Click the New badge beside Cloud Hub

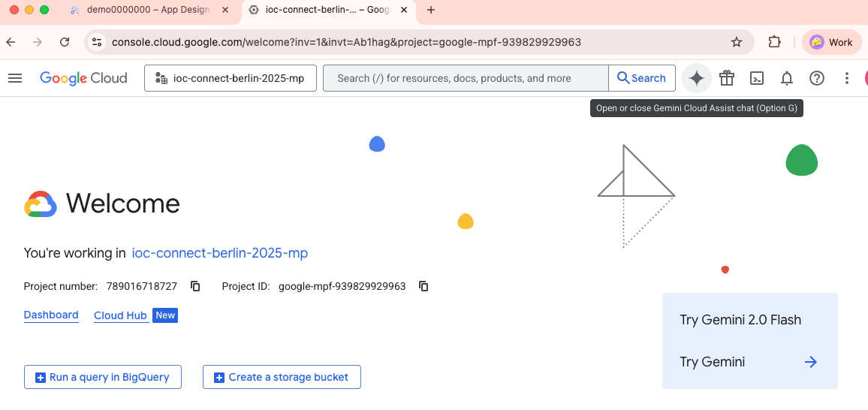point(165,315)
